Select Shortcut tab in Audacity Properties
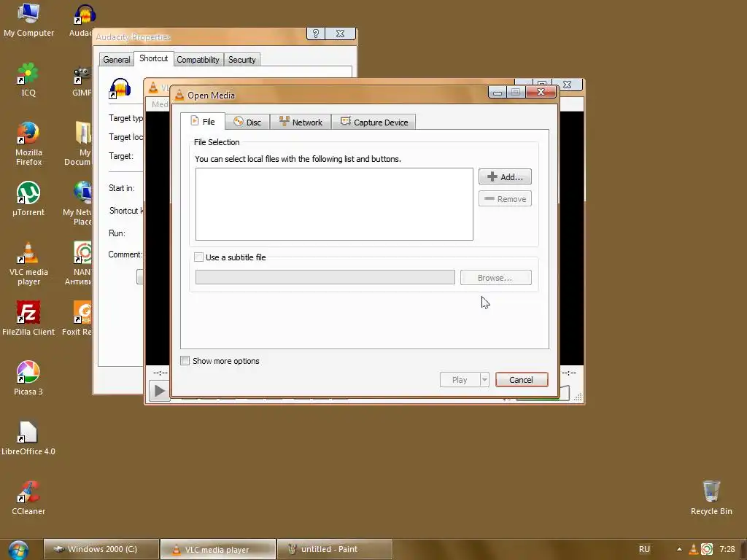 coord(153,58)
